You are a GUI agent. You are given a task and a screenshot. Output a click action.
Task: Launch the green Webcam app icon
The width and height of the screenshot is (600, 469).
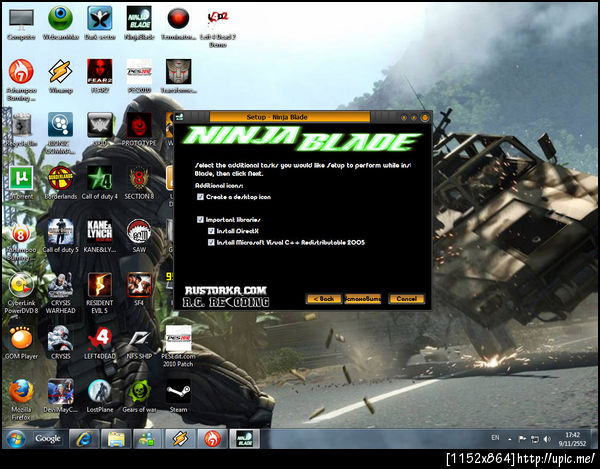(x=60, y=23)
